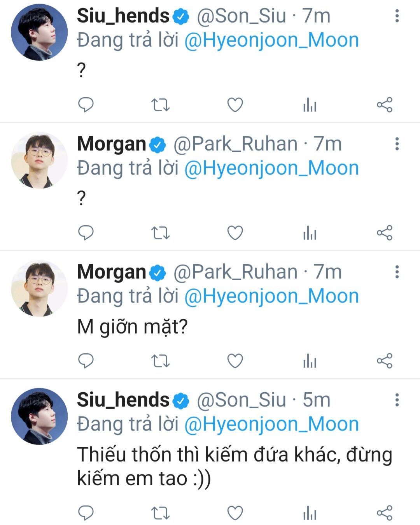Like Morgan's "?" tweet
Viewport: 420px width, 525px height.
pyautogui.click(x=235, y=233)
